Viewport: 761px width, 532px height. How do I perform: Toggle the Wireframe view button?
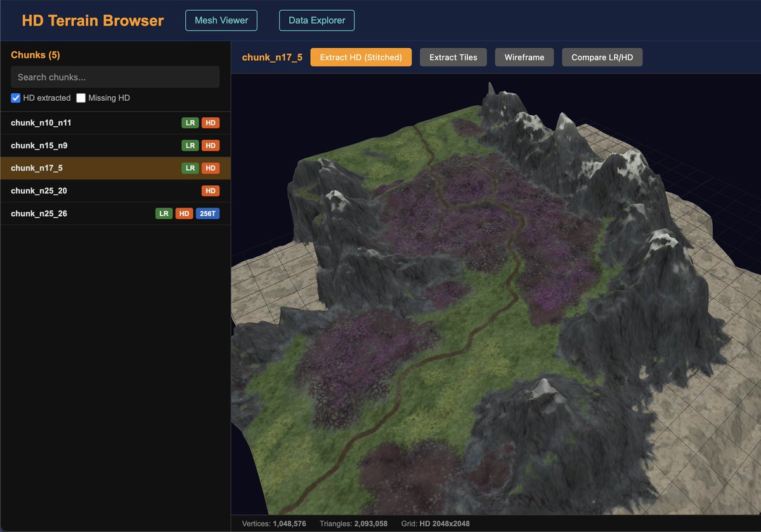524,57
